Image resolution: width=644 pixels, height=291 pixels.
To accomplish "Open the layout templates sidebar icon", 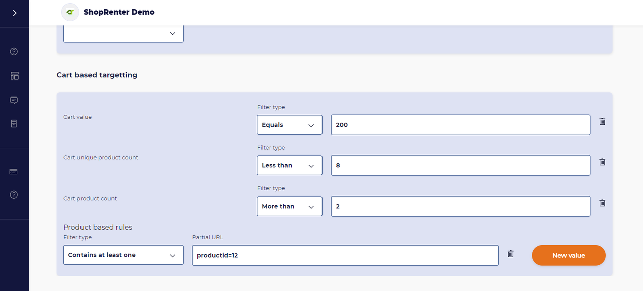I will pos(14,76).
